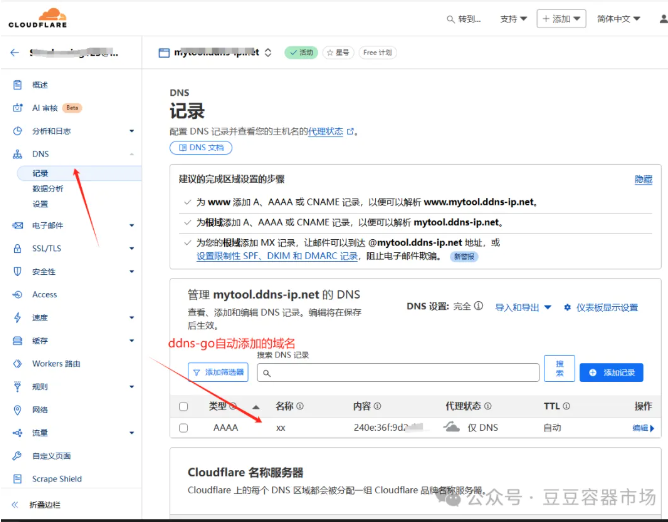668x522 pixels.
Task: Expand the 安全性 section arrow
Action: click(x=132, y=271)
